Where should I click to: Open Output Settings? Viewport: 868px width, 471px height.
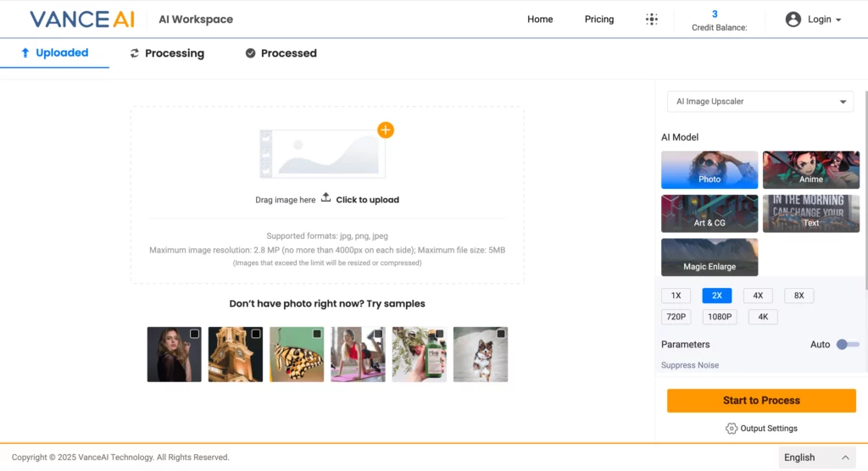coord(761,429)
